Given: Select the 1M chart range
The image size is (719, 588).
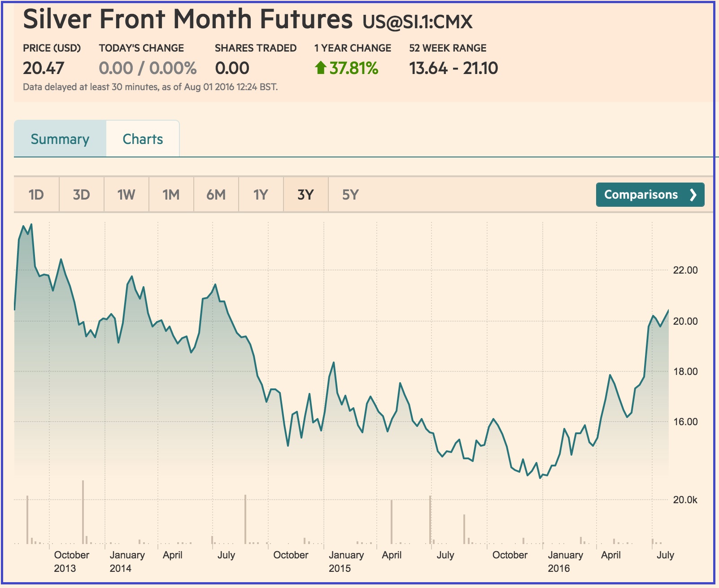Looking at the screenshot, I should [x=171, y=195].
